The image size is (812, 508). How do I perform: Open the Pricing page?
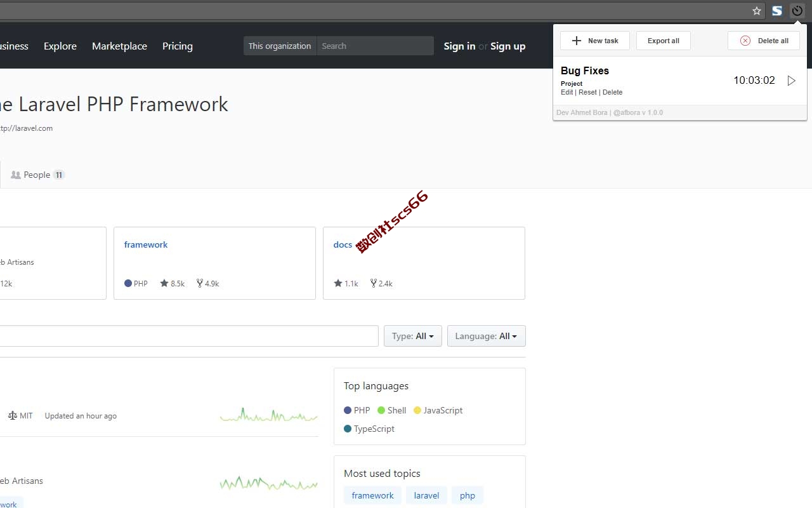tap(178, 46)
